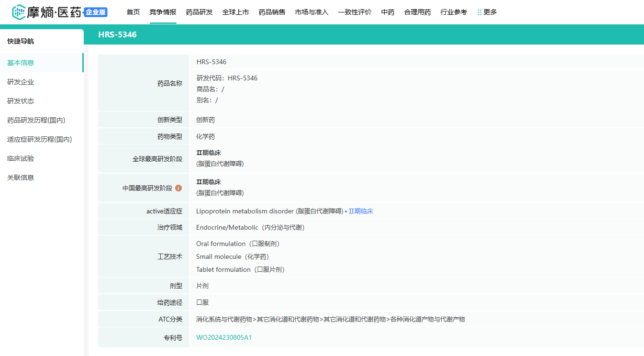The image size is (644, 356).
Task: Open the 药品销售 menu
Action: tap(272, 12)
